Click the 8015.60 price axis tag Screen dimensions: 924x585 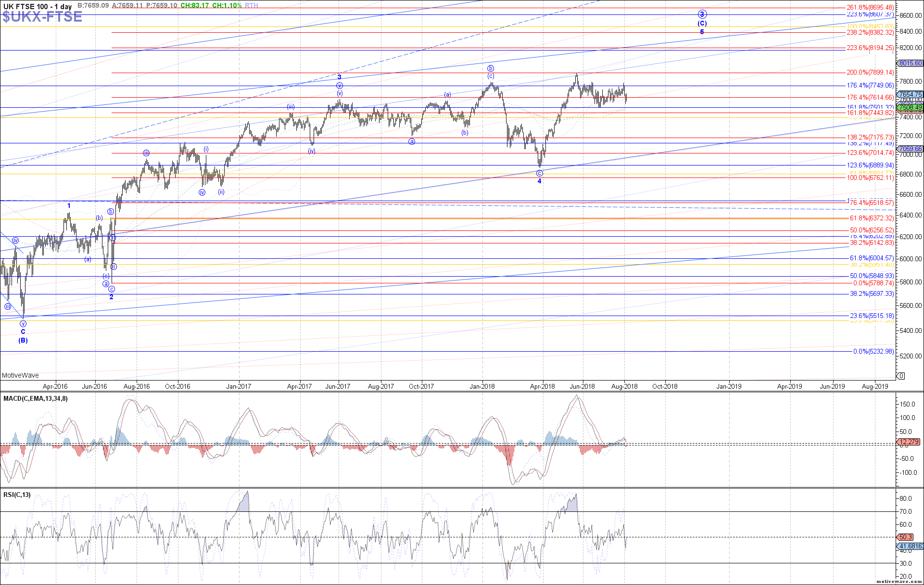coord(910,64)
